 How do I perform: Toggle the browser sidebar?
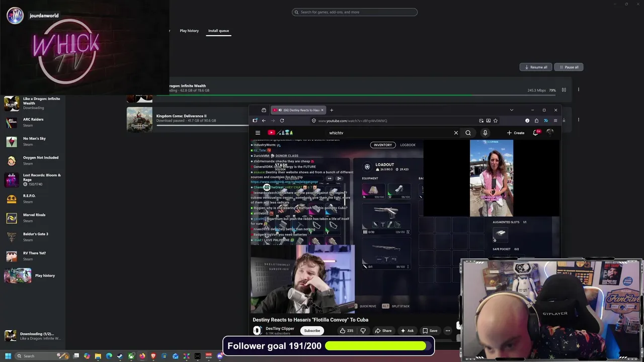click(255, 121)
